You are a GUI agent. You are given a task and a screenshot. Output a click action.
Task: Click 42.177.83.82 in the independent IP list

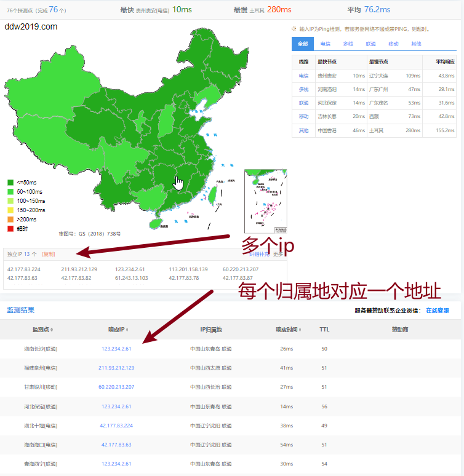(x=76, y=278)
